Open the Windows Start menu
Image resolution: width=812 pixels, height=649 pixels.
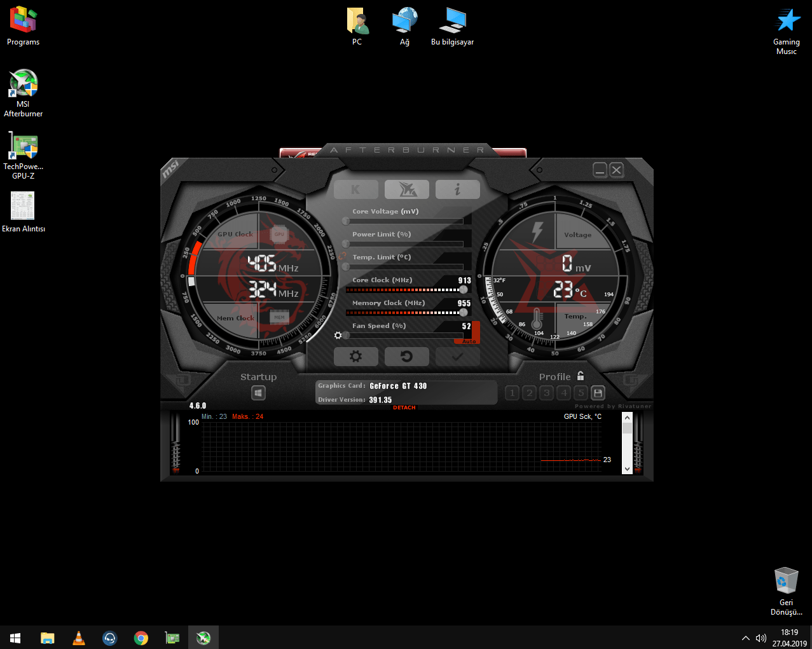pyautogui.click(x=15, y=638)
